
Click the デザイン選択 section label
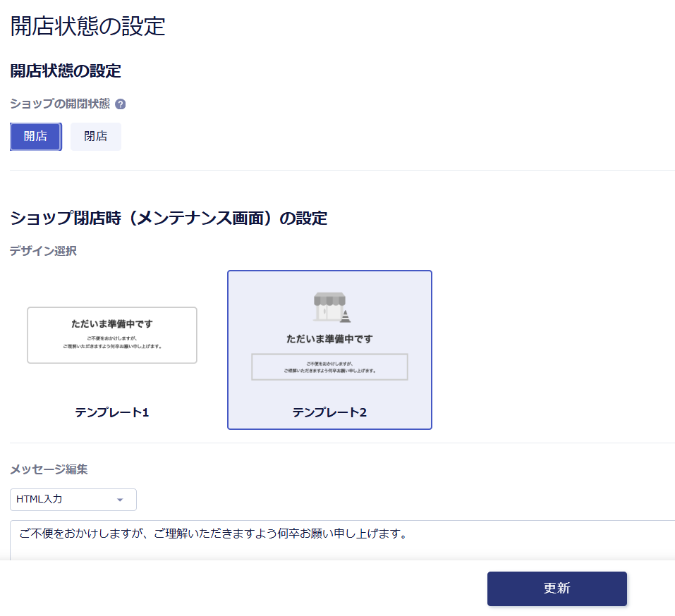pyautogui.click(x=43, y=251)
